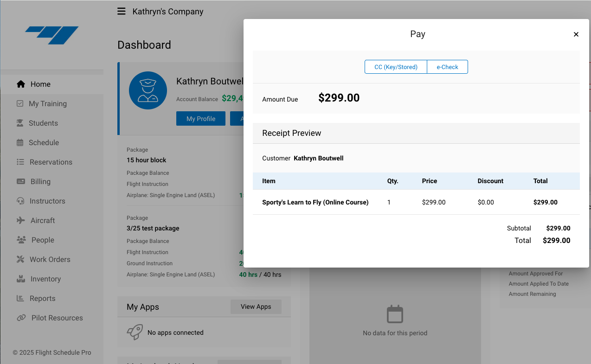Viewport: 591px width, 364px height.
Task: Close the Pay dialog
Action: (x=576, y=34)
